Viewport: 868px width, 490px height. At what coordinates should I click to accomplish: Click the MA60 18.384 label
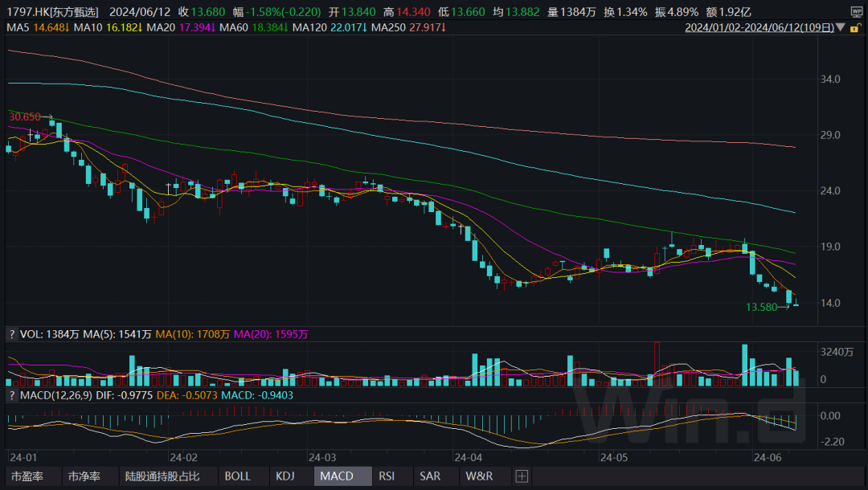pos(253,27)
